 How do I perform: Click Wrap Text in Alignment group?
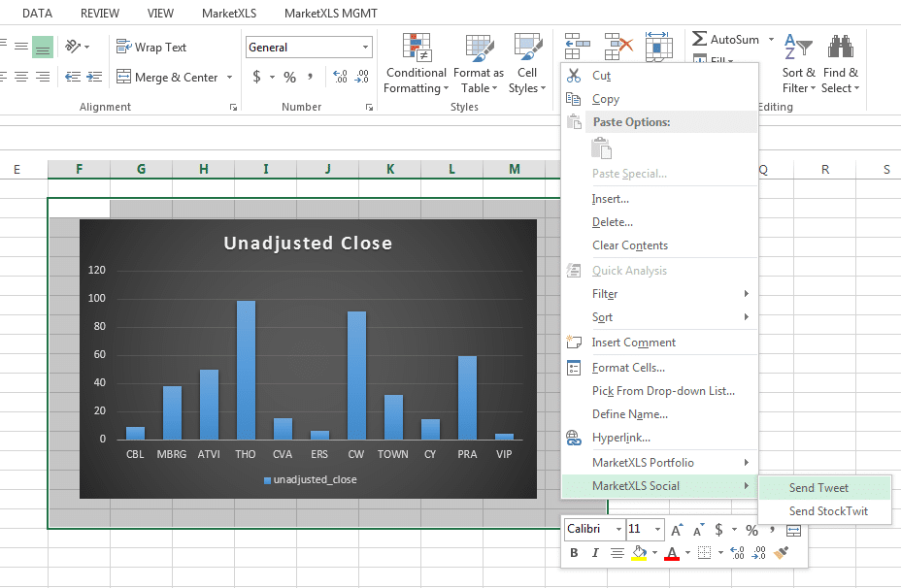coord(151,48)
